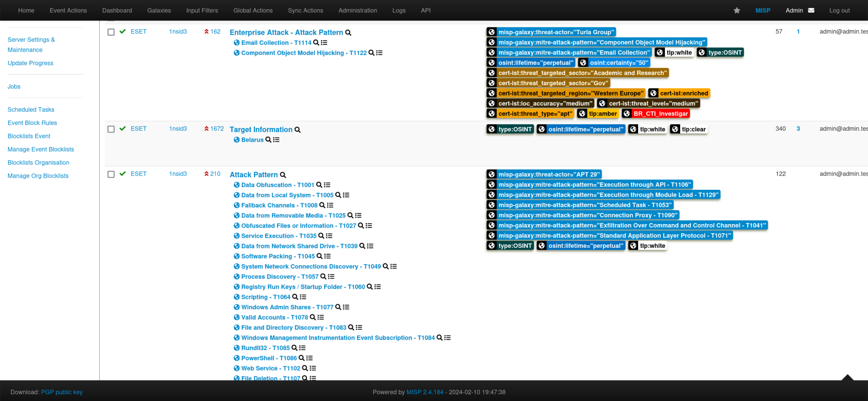Click the star favorites icon in navigation bar
This screenshot has width=868, height=401.
click(736, 10)
